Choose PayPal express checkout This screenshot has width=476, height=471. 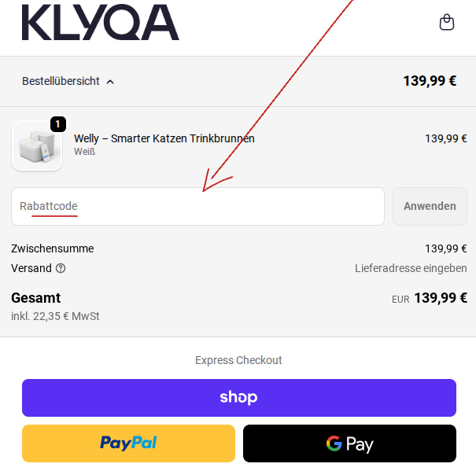(128, 443)
